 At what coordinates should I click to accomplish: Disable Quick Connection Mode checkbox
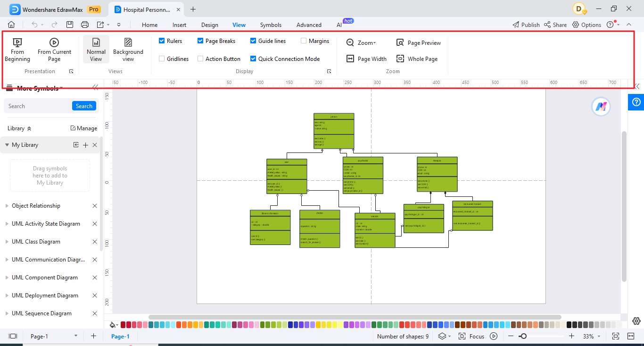(x=253, y=59)
